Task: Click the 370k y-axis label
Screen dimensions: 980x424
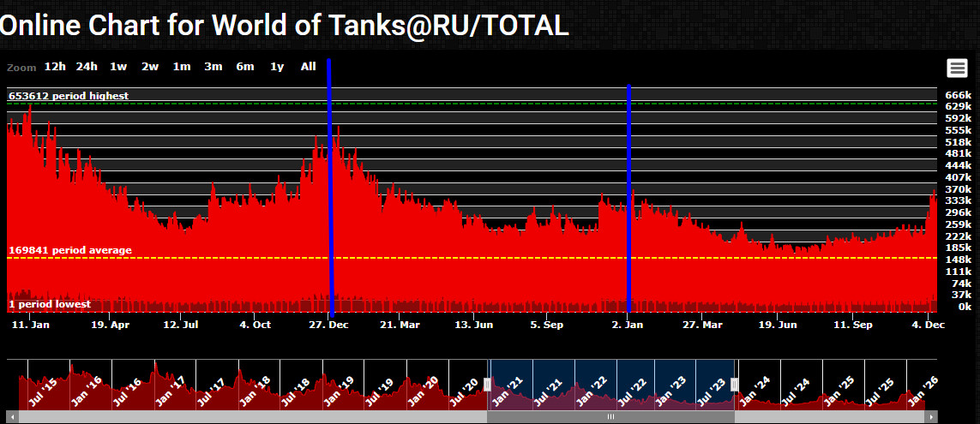Action: tap(958, 189)
